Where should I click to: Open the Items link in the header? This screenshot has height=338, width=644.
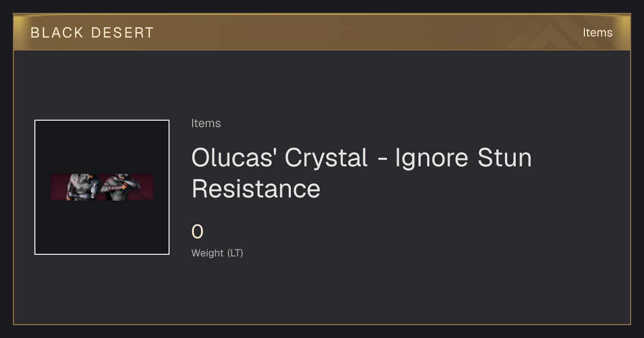[597, 33]
